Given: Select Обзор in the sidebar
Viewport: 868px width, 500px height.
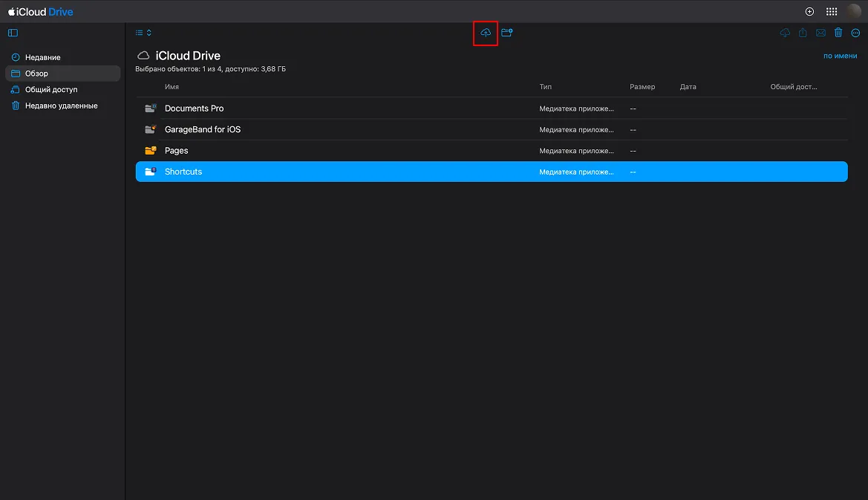Looking at the screenshot, I should coord(62,73).
